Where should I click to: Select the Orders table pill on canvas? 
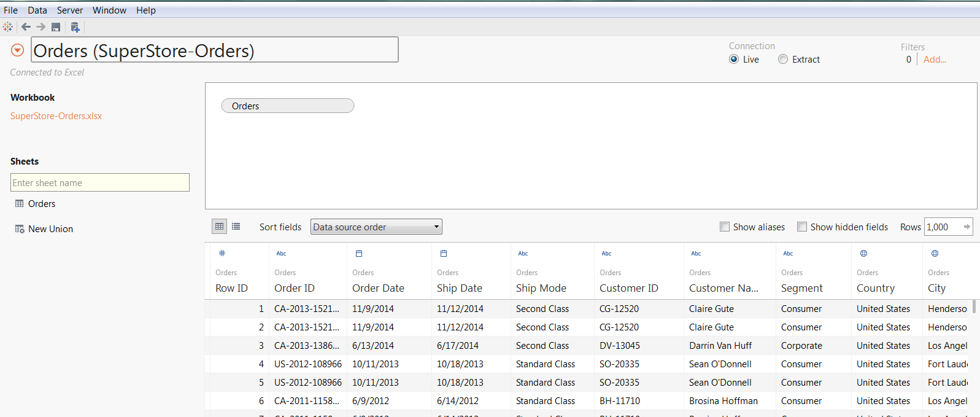(288, 106)
